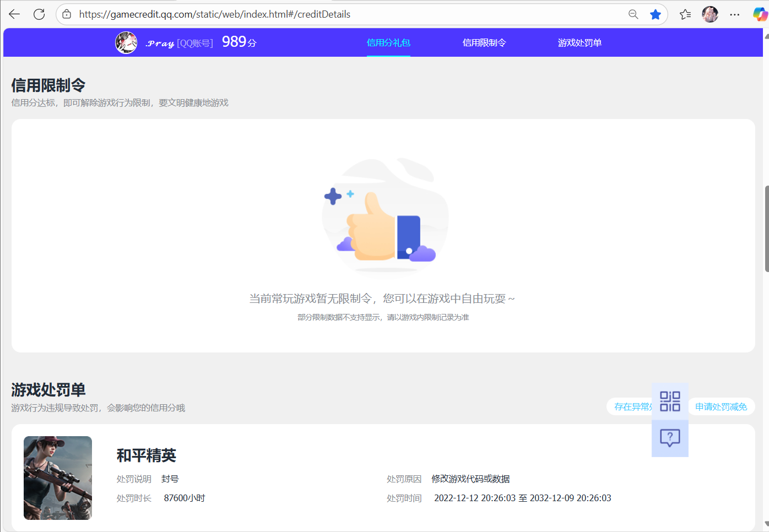Click the 和平精英 game title
This screenshot has width=769, height=532.
pos(147,455)
